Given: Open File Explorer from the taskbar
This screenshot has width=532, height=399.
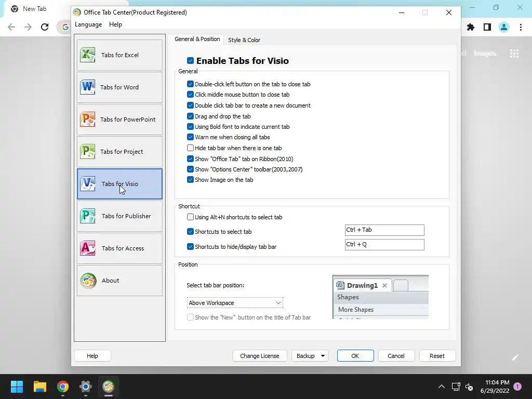Looking at the screenshot, I should point(39,387).
